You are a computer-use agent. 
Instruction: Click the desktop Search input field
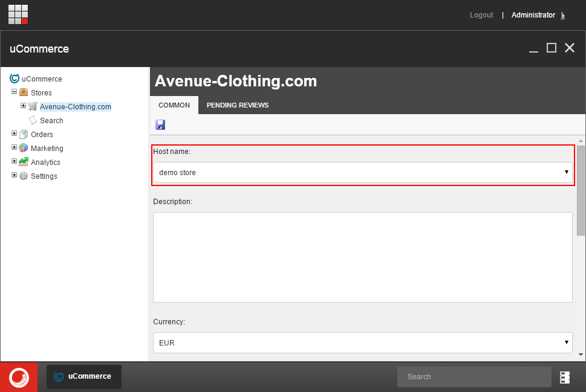click(474, 377)
